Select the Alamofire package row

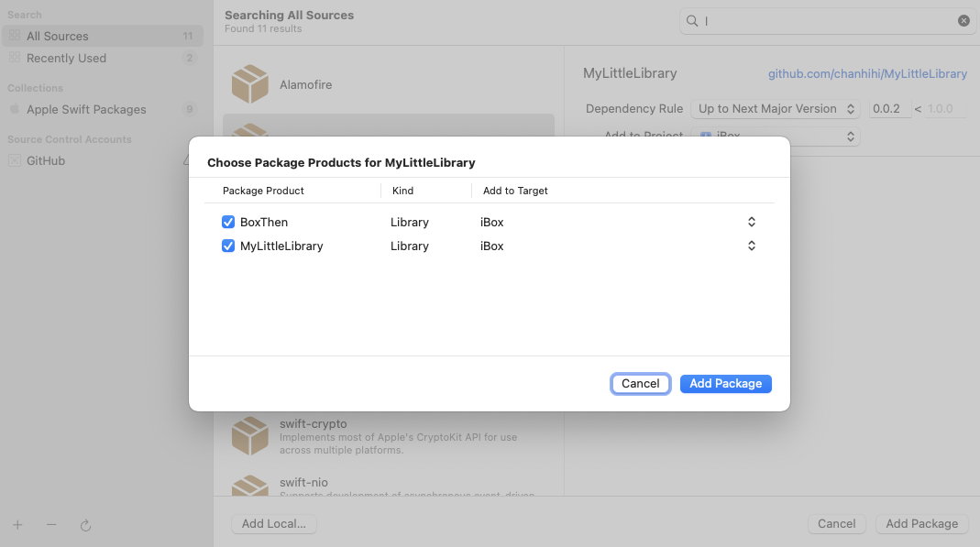click(389, 84)
